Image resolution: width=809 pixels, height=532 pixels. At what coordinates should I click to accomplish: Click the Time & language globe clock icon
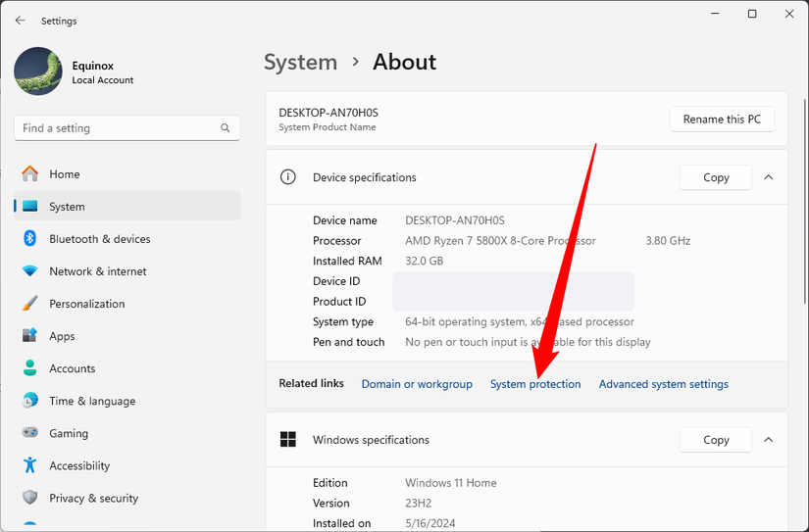click(30, 401)
